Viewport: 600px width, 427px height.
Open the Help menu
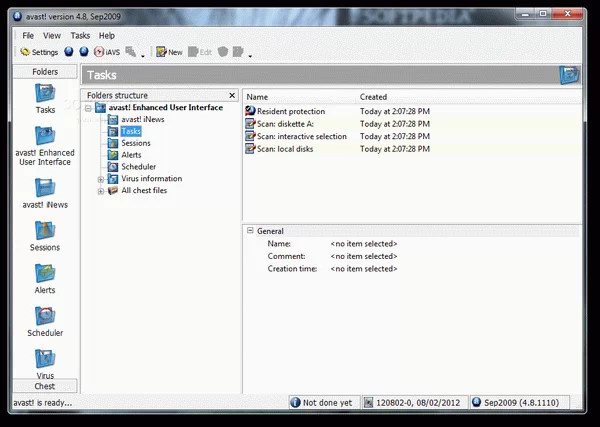tap(107, 36)
